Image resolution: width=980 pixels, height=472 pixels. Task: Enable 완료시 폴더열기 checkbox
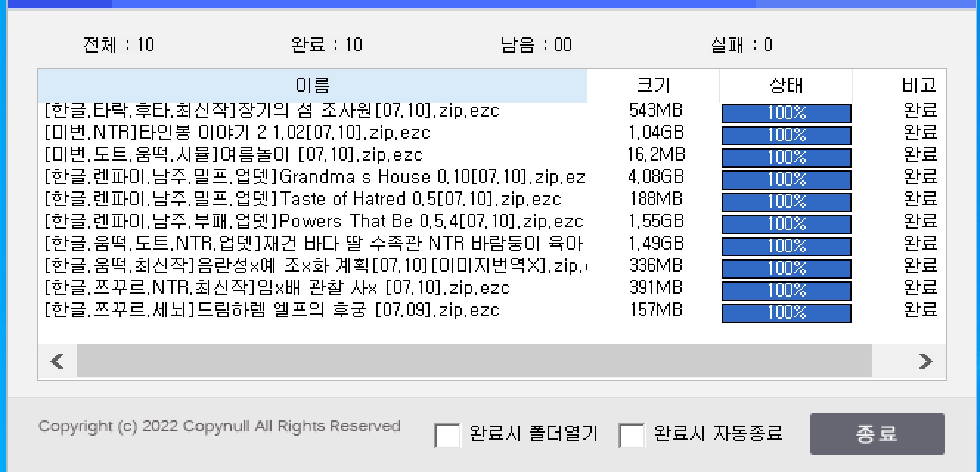(447, 435)
